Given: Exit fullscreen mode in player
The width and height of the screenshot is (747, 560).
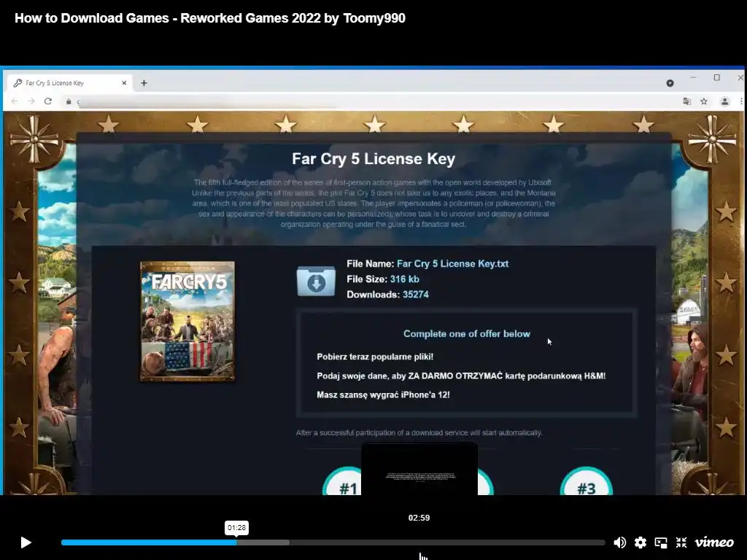Looking at the screenshot, I should coord(681,542).
